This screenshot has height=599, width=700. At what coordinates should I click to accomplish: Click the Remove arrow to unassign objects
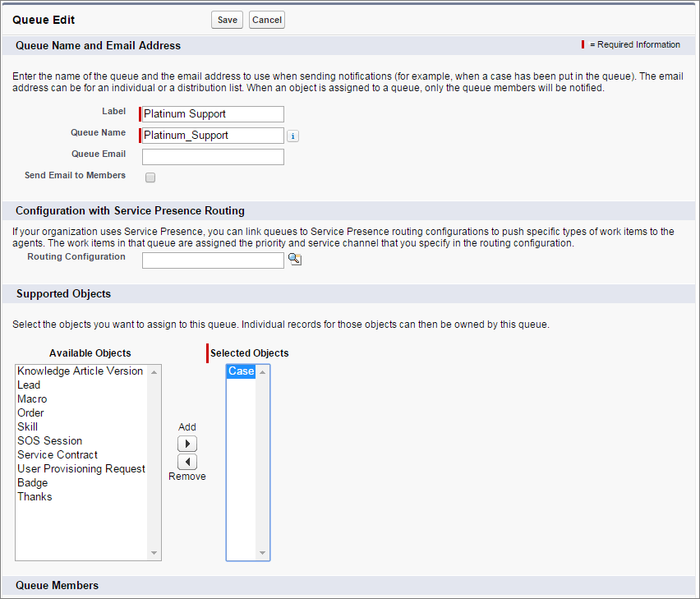(187, 461)
